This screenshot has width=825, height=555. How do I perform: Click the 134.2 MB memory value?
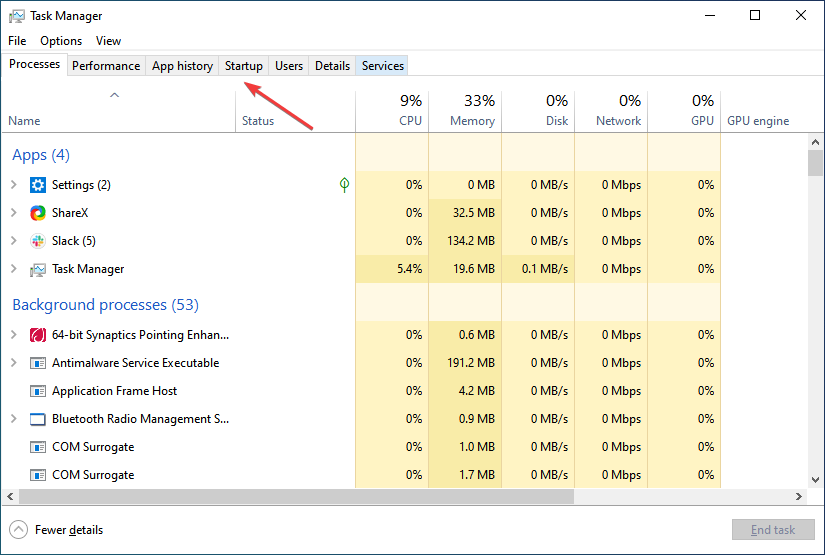470,241
